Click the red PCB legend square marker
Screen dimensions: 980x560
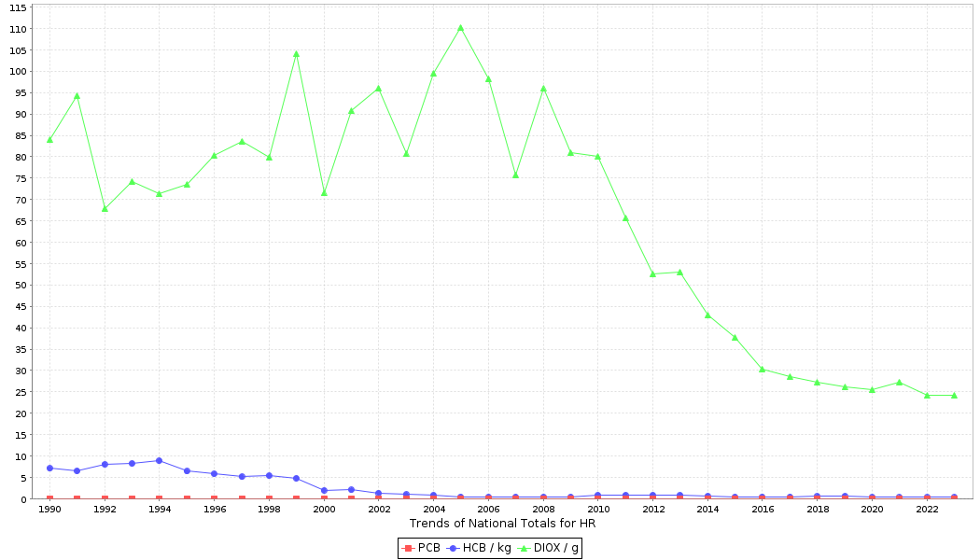tap(409, 548)
